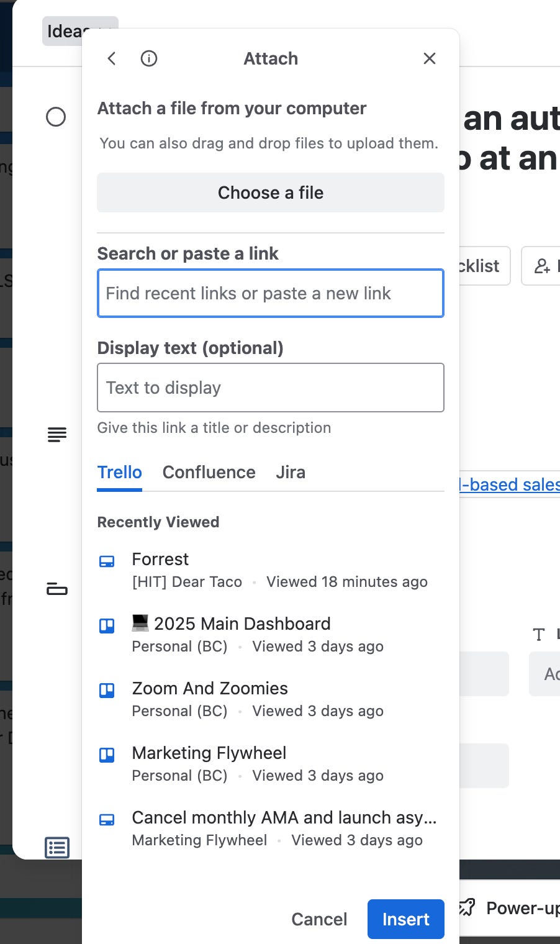Click the custom field icon on card
Image resolution: width=560 pixels, height=944 pixels.
tap(57, 589)
